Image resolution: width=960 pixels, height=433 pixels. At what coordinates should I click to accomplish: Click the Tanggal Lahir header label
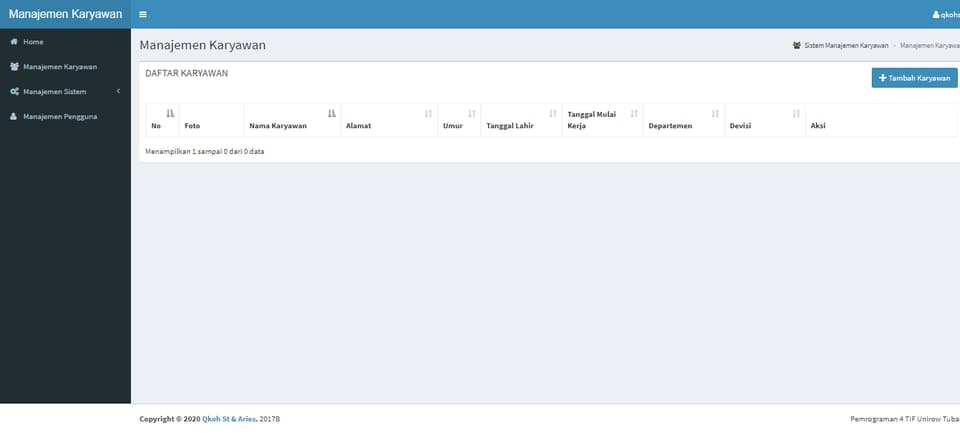tap(511, 126)
